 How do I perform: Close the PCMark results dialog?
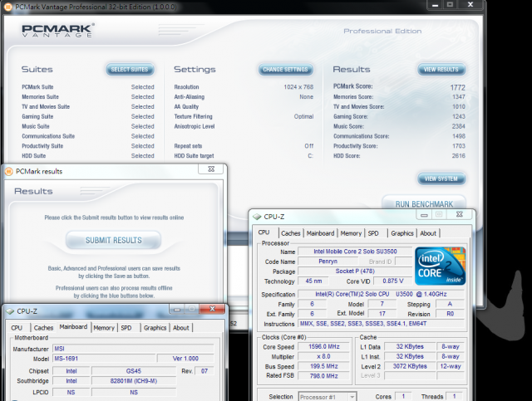211,169
